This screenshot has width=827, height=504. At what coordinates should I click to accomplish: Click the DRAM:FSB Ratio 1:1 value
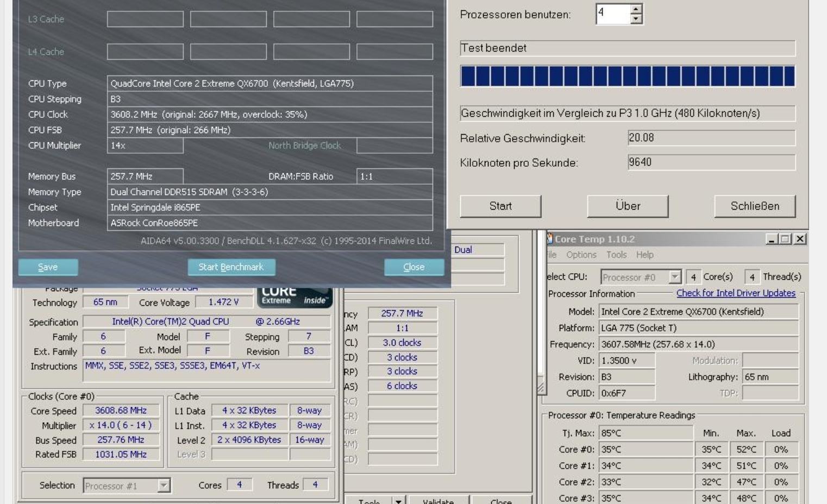395,177
